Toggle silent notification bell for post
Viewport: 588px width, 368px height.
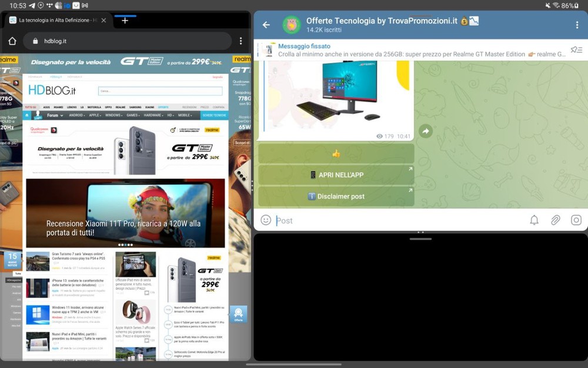coord(534,220)
